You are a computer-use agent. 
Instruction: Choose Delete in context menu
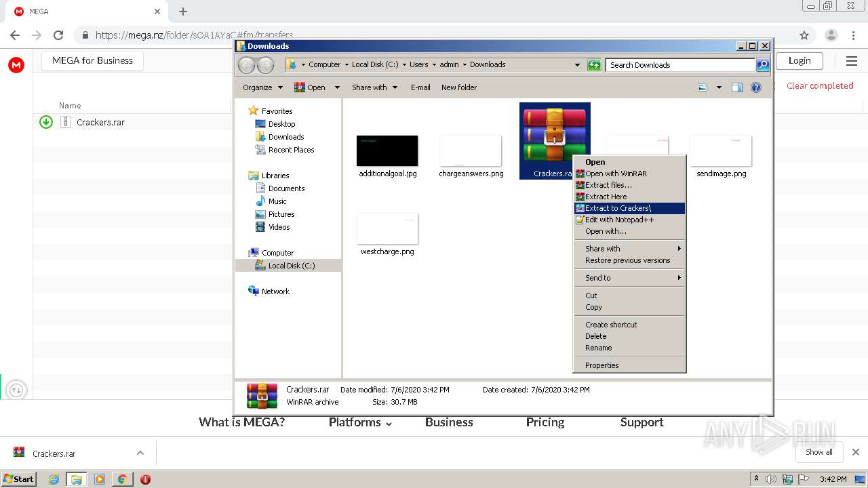click(629, 336)
